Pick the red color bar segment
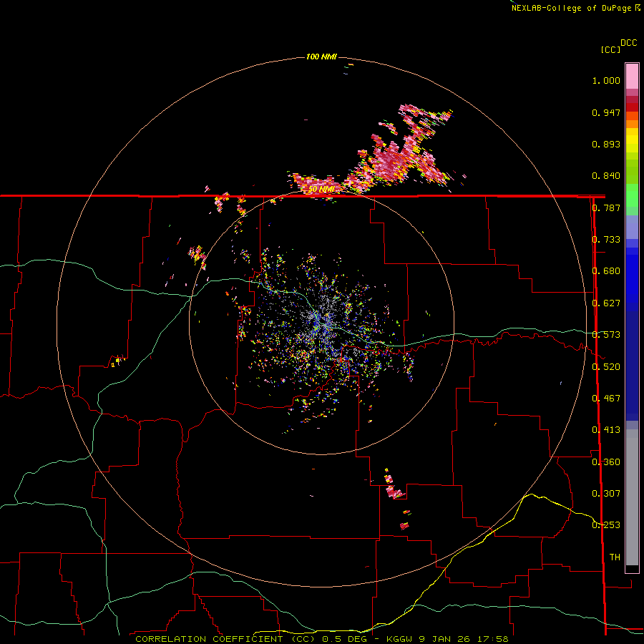644x644 pixels. (x=632, y=107)
